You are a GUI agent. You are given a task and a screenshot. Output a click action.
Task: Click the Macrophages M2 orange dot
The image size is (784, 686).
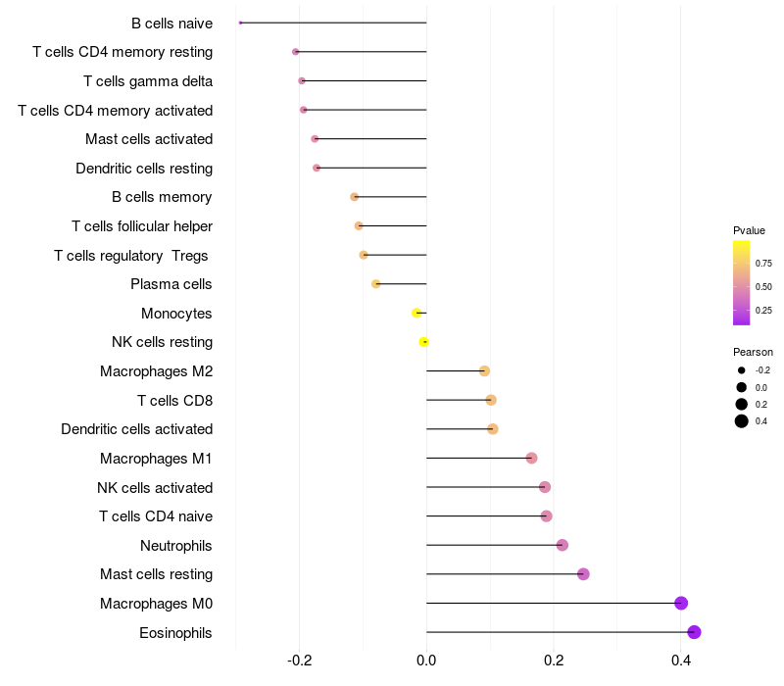(484, 371)
